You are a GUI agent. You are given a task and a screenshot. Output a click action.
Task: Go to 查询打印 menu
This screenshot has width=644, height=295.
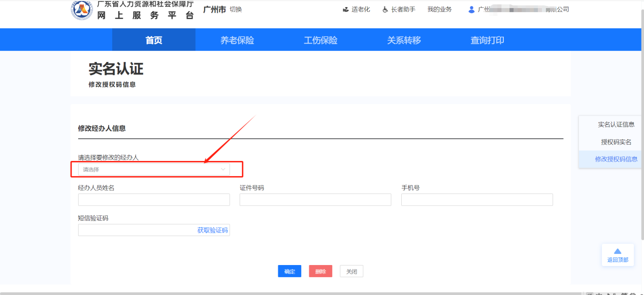[487, 40]
